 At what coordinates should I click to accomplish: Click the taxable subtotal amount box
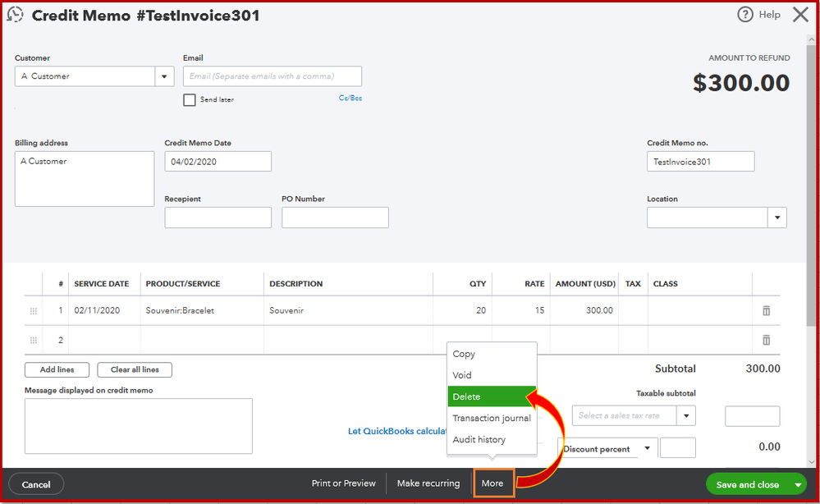pos(752,416)
